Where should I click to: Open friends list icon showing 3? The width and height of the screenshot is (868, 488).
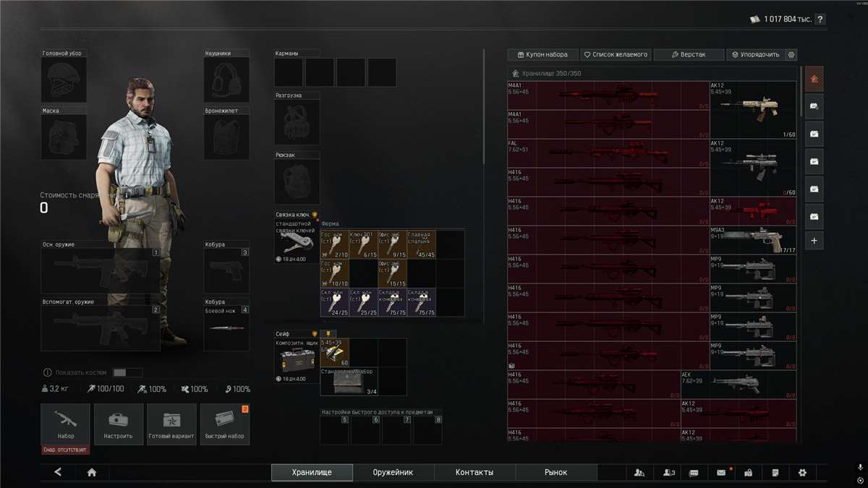click(x=668, y=472)
